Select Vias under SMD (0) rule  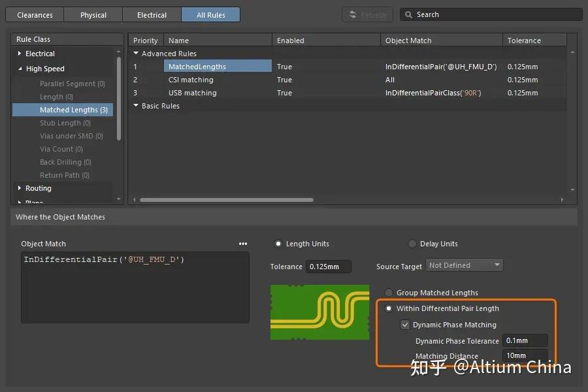[x=71, y=136]
